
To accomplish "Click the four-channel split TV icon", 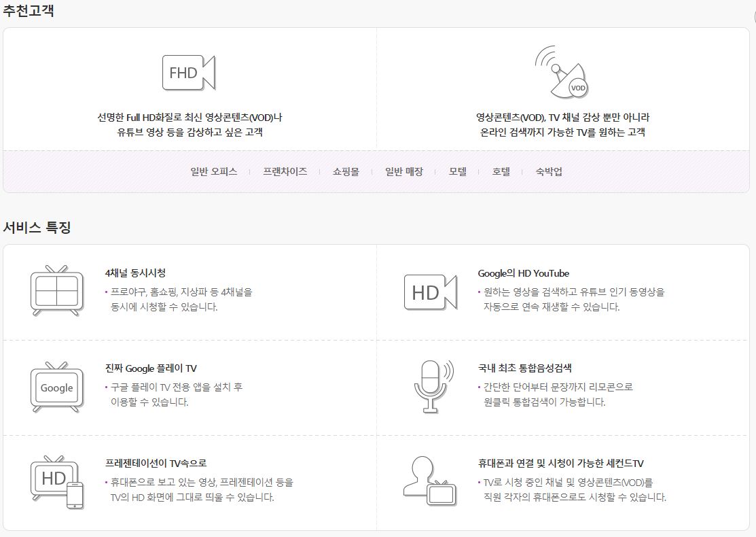I will tap(57, 290).
